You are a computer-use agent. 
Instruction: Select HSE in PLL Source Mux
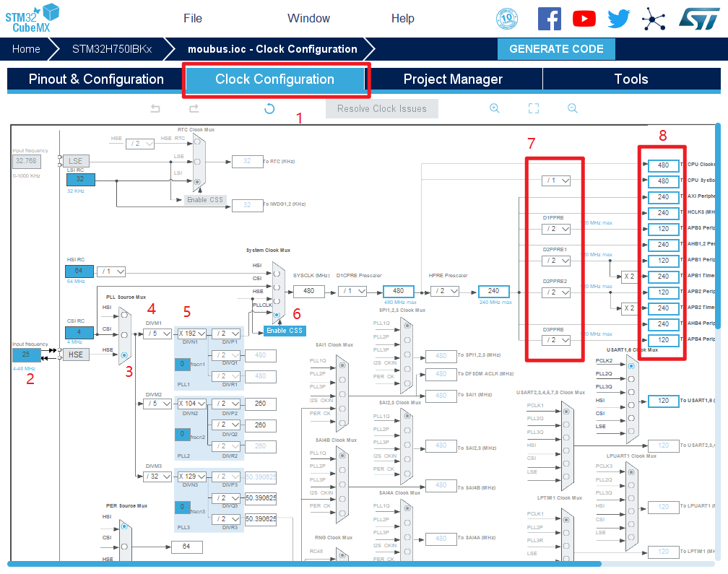coord(126,355)
